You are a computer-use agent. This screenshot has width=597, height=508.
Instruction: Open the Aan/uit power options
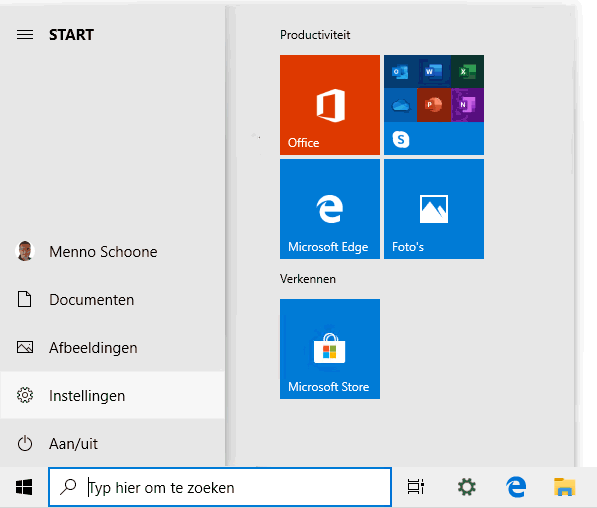point(112,444)
